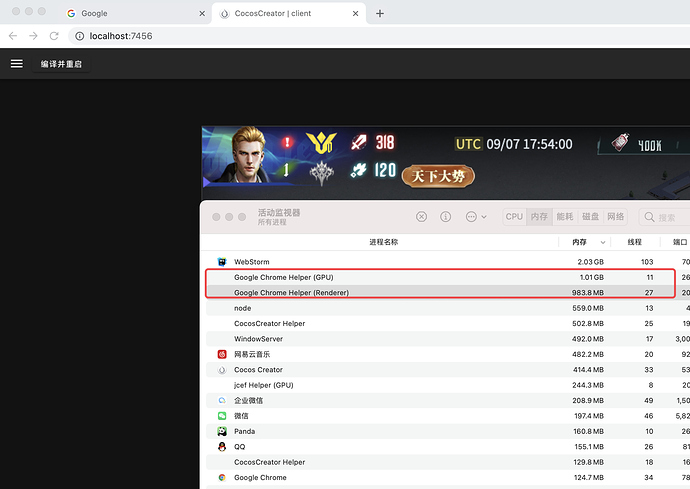Focus the localhost:7456 address bar
The width and height of the screenshot is (690, 489).
click(378, 36)
